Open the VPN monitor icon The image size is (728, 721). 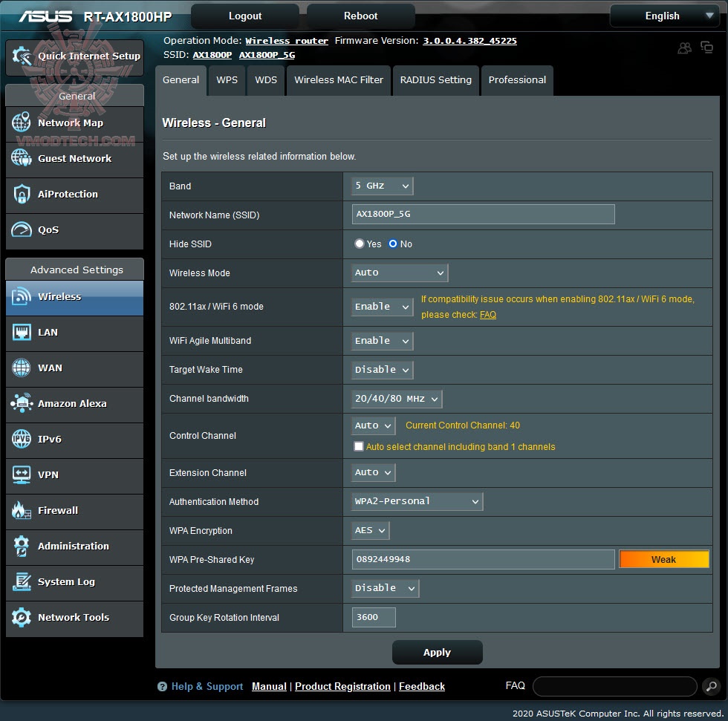point(22,474)
